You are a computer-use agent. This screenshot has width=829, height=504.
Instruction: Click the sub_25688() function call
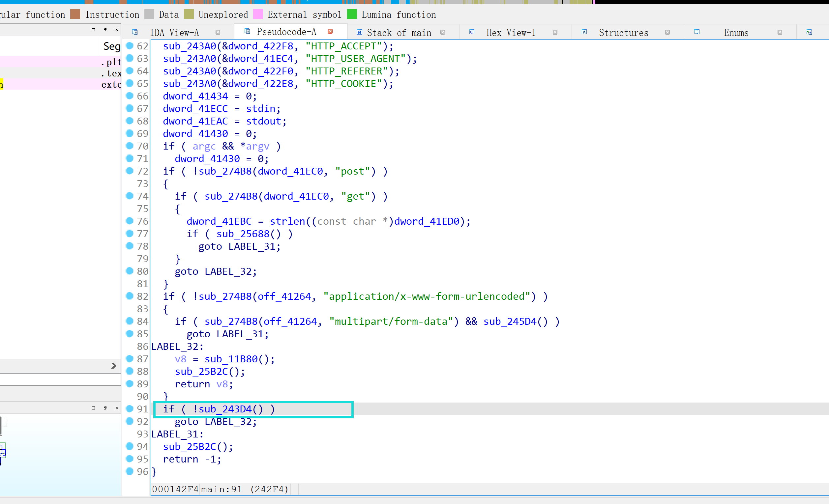(x=243, y=234)
